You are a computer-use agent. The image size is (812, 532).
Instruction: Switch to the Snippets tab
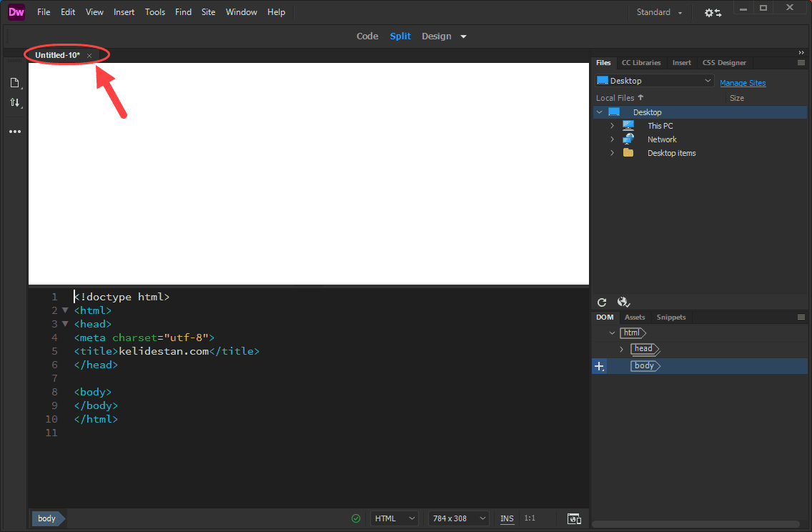pyautogui.click(x=671, y=317)
